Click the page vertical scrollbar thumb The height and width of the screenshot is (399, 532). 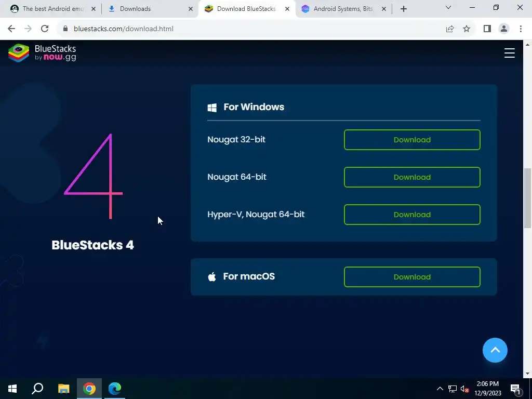pyautogui.click(x=528, y=198)
